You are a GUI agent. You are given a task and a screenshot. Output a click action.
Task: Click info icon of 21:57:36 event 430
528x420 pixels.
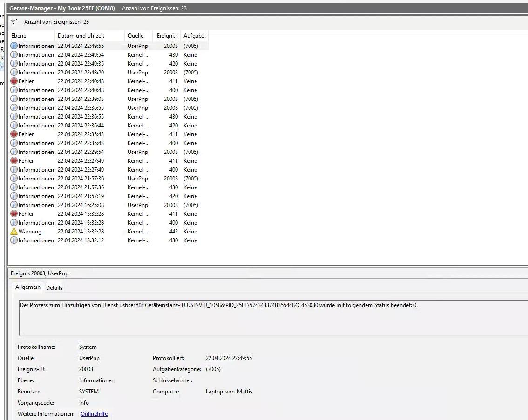pos(14,187)
